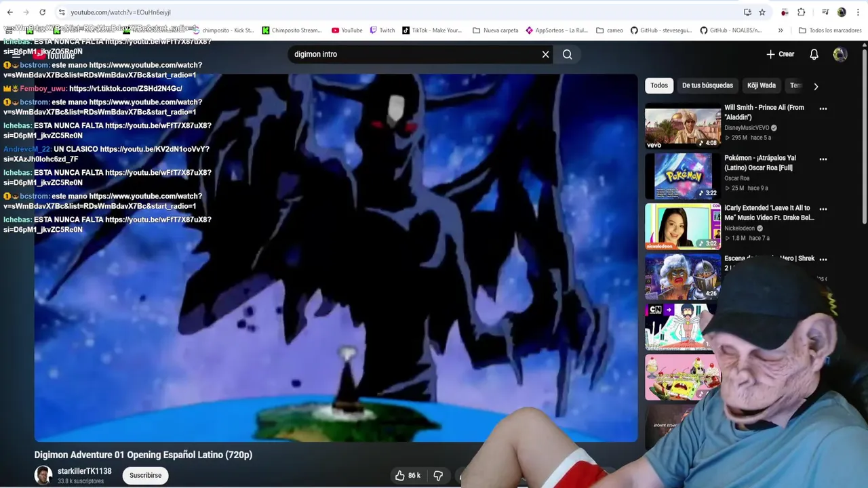Select De tus búsquedas chip
The height and width of the screenshot is (488, 868).
(x=707, y=85)
